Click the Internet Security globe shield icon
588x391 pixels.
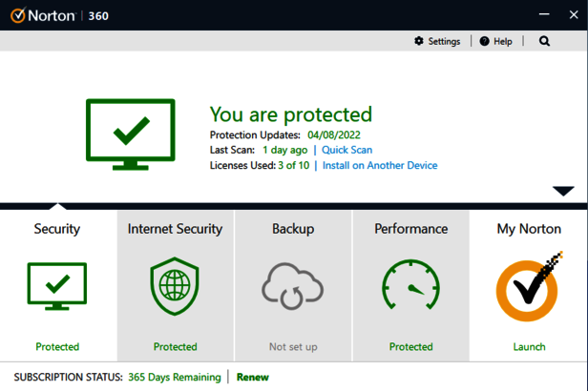(x=175, y=286)
